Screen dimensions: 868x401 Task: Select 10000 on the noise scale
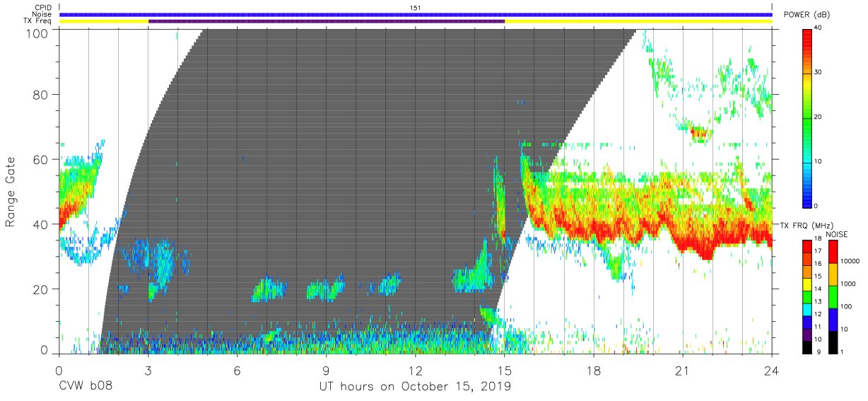850,261
